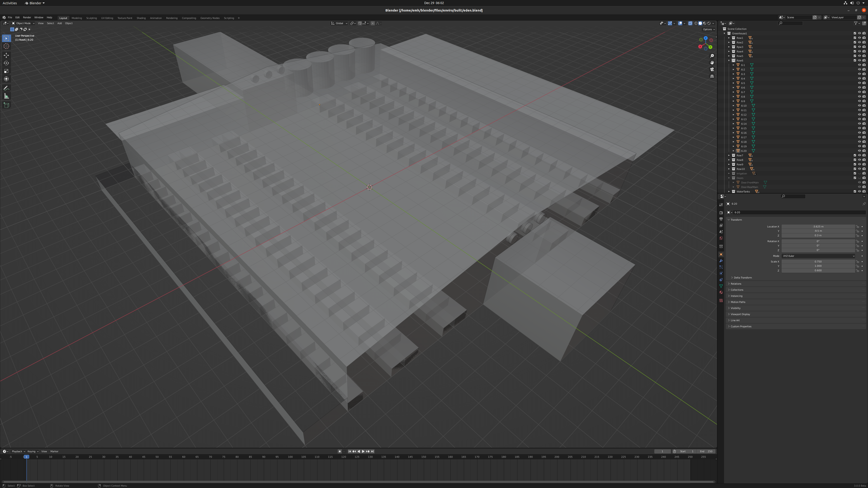Expand the Row2 collection
Image resolution: width=868 pixels, height=488 pixels.
tap(729, 42)
